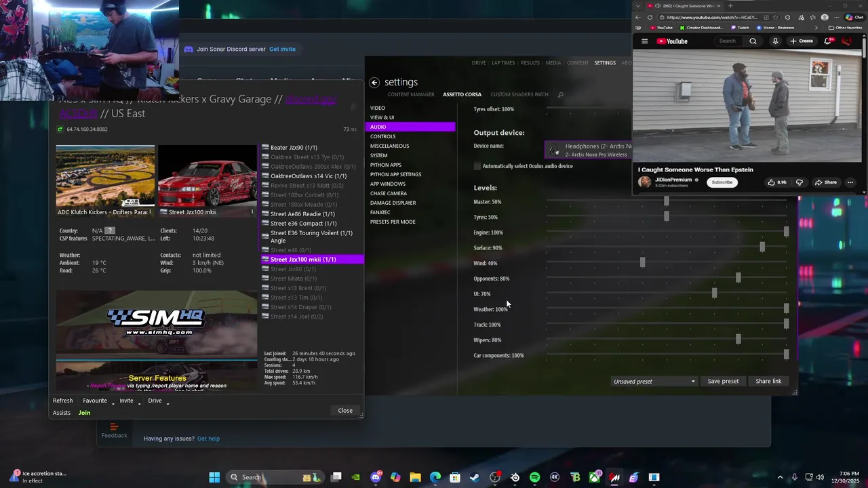Expand the Invite button dropdown arrow
Screen dimensions: 868x488
click(139, 403)
